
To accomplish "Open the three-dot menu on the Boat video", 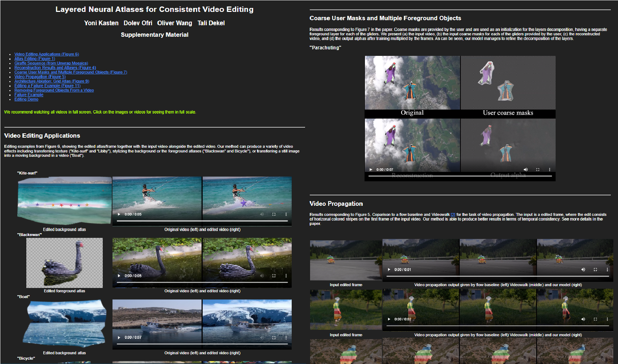I will point(286,337).
